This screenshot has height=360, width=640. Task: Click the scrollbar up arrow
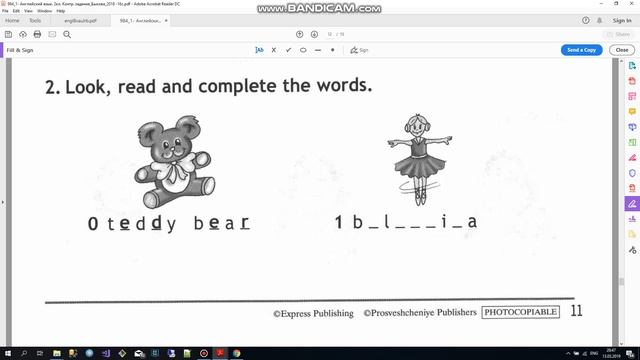coord(621,61)
